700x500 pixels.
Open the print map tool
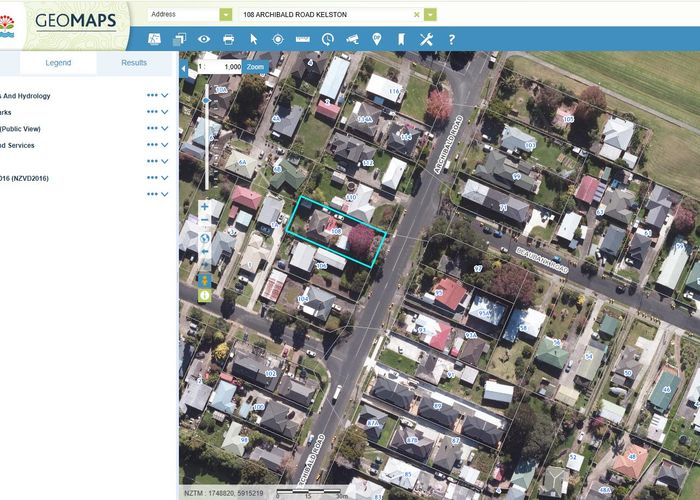[x=229, y=39]
